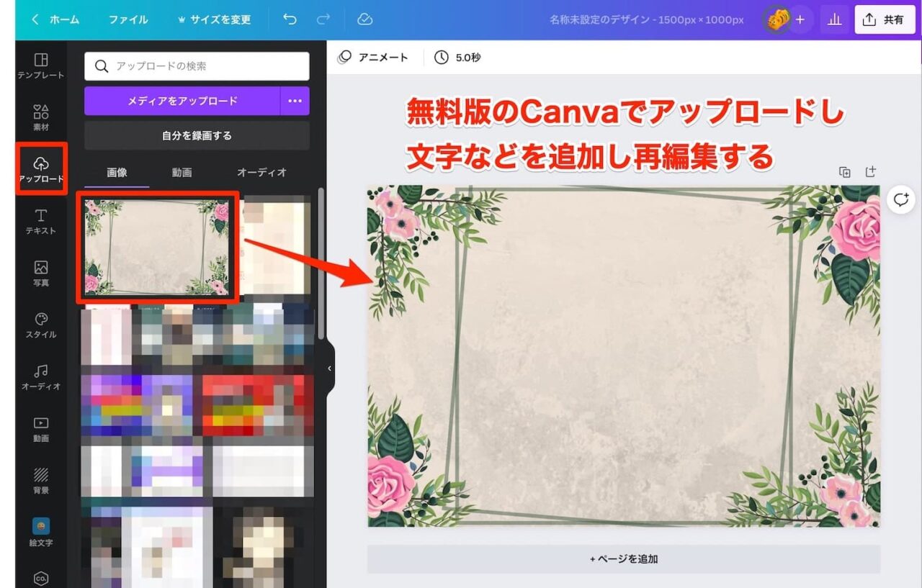Open the upload more options dots

point(295,101)
